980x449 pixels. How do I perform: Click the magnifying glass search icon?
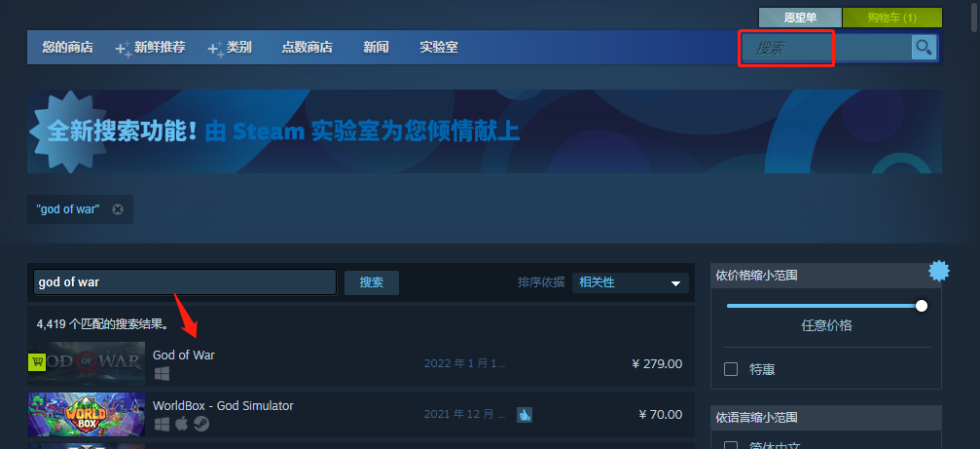pos(924,47)
